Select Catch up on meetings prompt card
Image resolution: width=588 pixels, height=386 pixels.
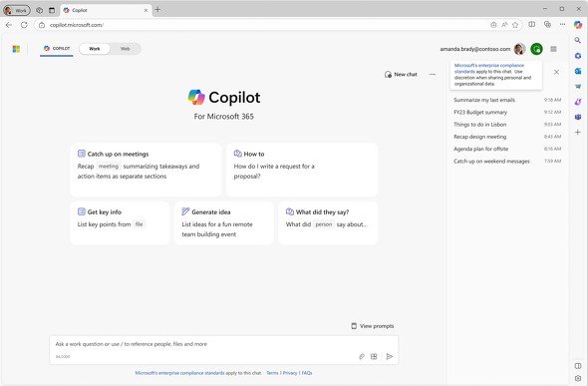(x=146, y=170)
